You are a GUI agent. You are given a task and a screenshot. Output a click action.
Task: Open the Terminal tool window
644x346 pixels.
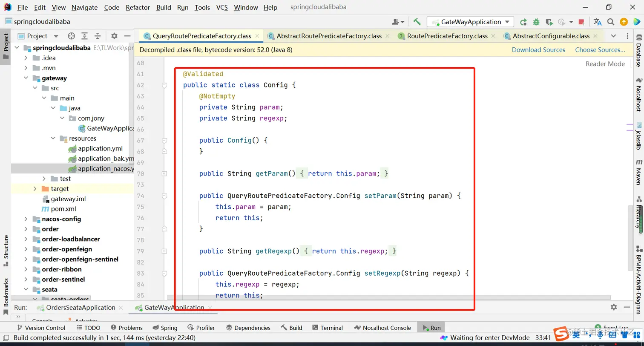(327, 328)
